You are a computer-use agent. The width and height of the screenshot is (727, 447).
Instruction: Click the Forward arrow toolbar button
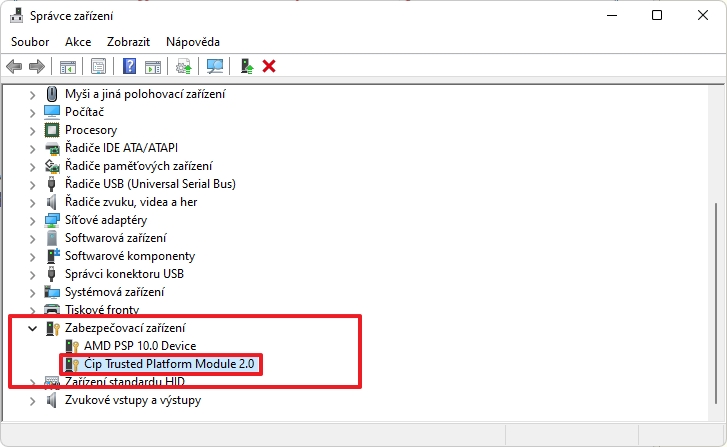point(37,66)
